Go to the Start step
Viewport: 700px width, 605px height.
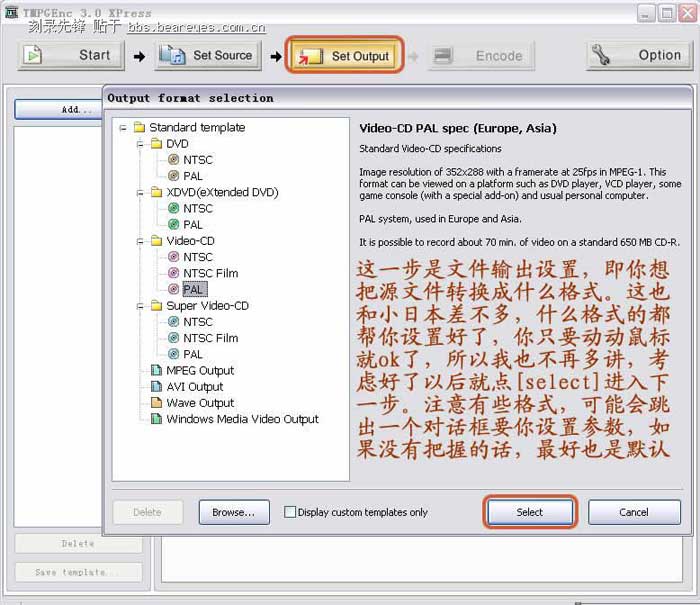[x=71, y=55]
